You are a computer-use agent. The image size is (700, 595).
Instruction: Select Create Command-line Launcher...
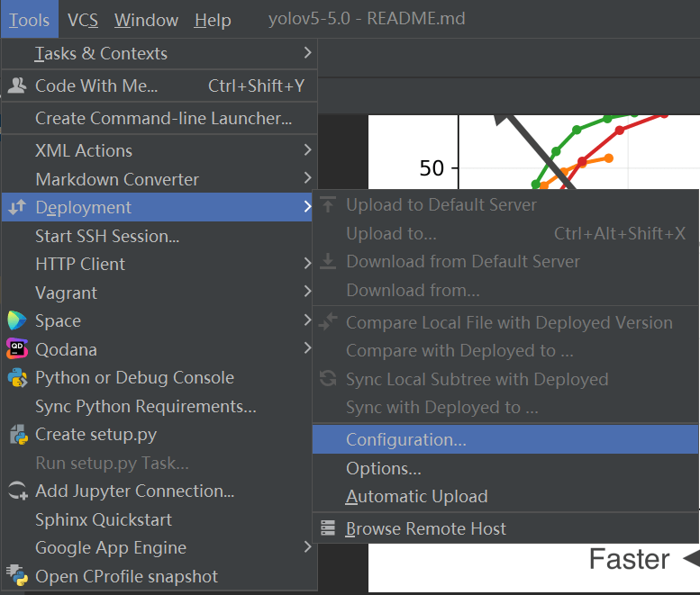click(159, 118)
